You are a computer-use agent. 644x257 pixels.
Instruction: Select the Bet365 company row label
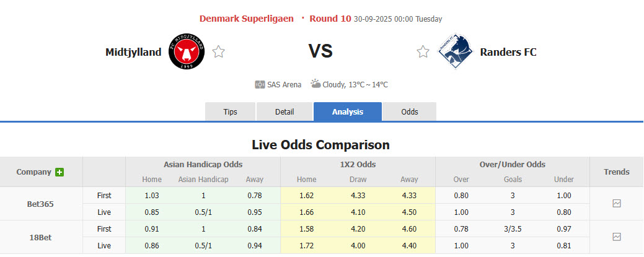point(41,203)
